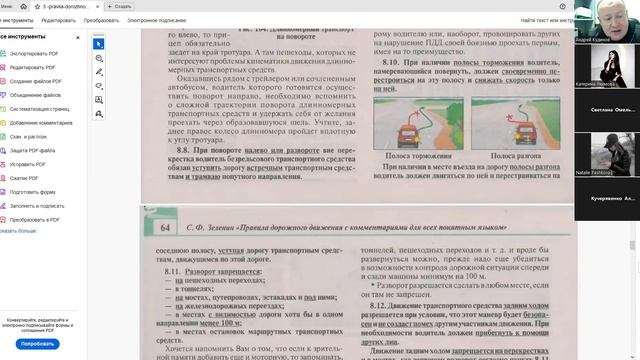The image size is (640, 360).
Task: Click the page number 64 header
Action: [165, 228]
